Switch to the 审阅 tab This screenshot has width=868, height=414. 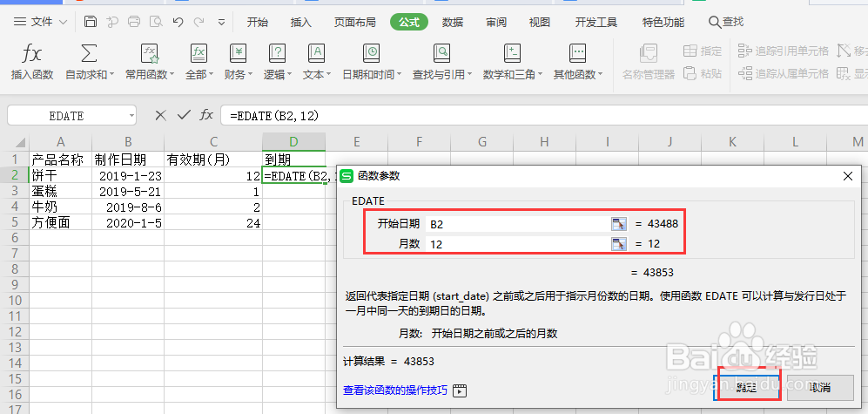click(x=496, y=22)
